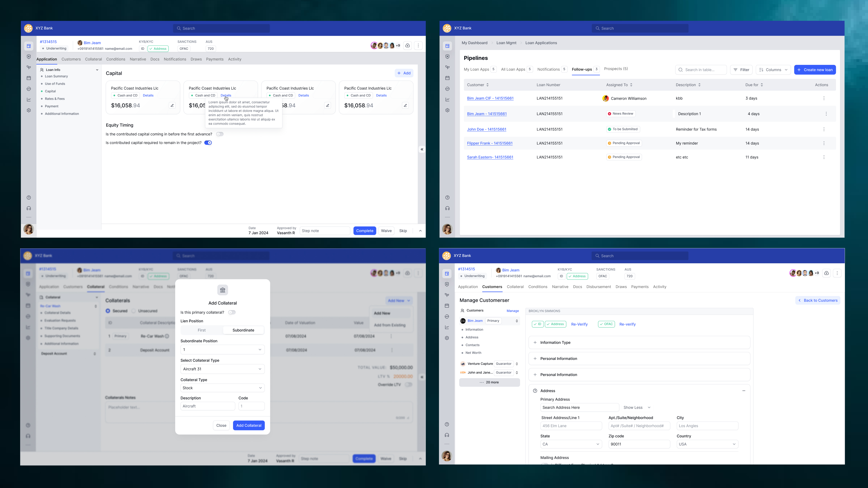Click the Add button in Capital section

pos(404,73)
